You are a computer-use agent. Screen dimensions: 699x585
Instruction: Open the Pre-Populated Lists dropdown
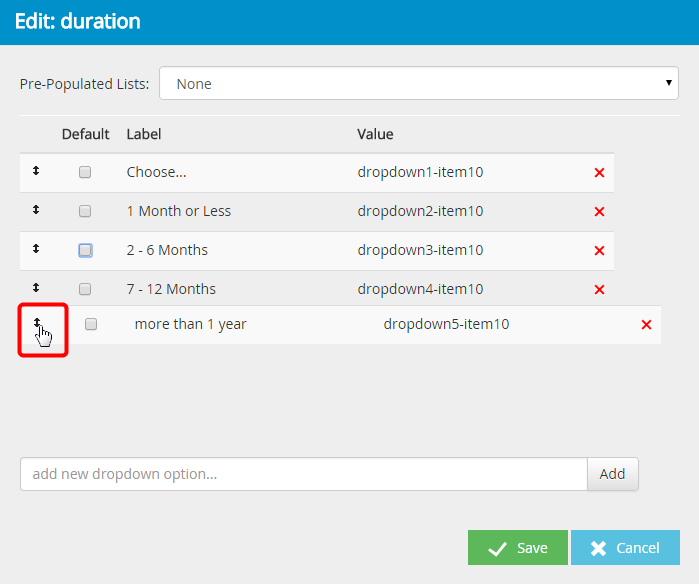coord(419,84)
